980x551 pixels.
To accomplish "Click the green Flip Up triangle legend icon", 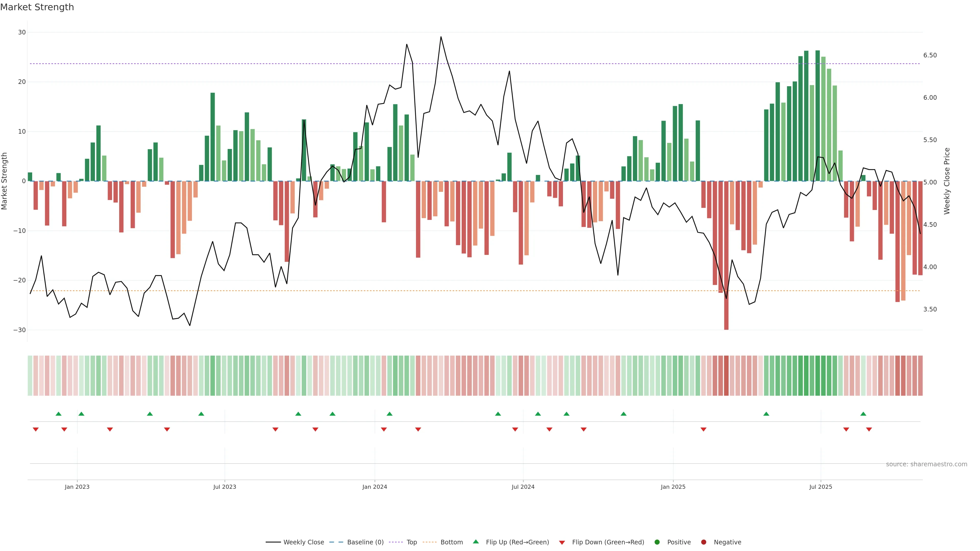I will point(475,542).
